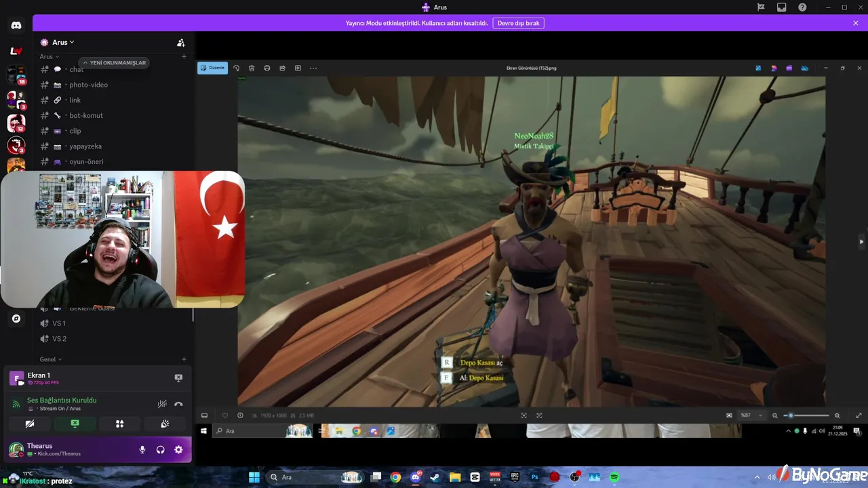The width and height of the screenshot is (868, 488).
Task: Click the Photos zoom slider
Action: (x=806, y=415)
